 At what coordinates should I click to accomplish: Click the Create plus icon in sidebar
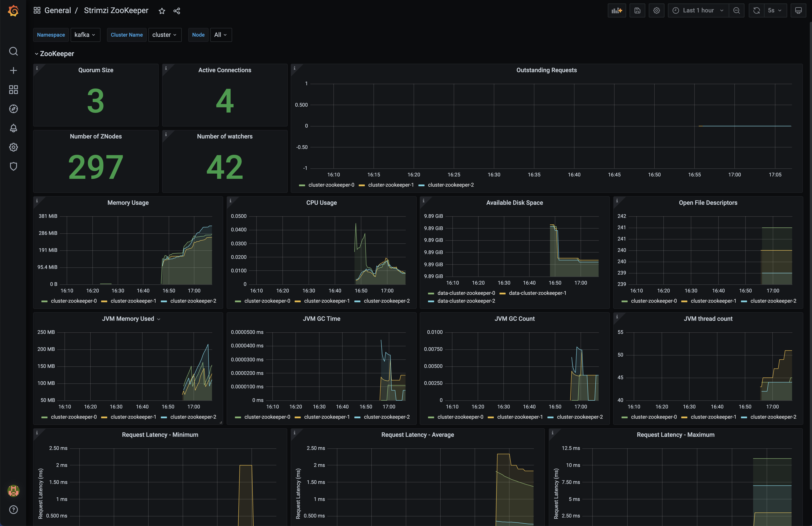point(13,70)
